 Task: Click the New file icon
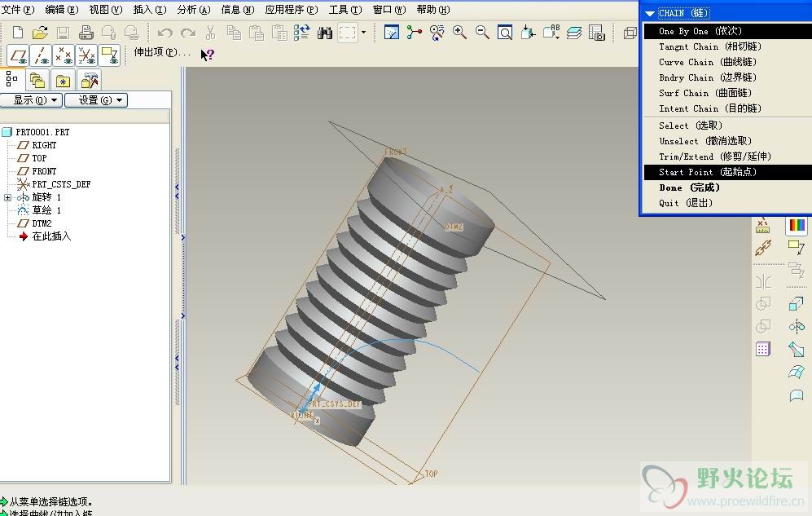tap(18, 33)
